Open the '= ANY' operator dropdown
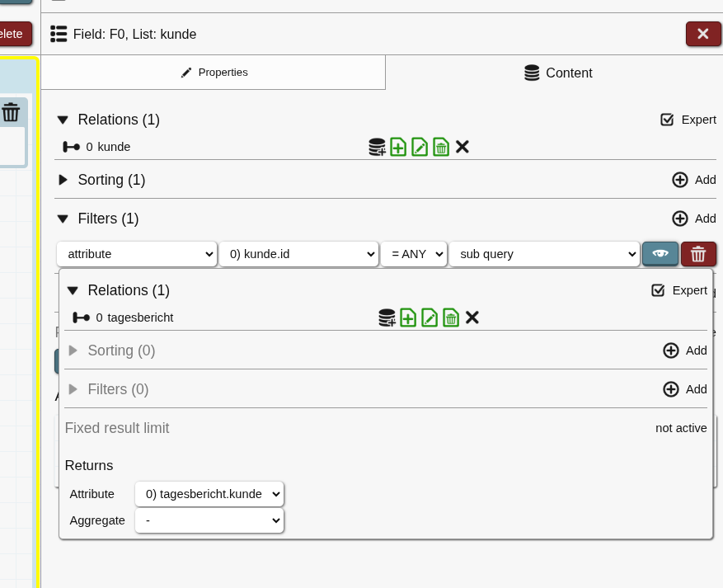This screenshot has width=723, height=588. (413, 254)
